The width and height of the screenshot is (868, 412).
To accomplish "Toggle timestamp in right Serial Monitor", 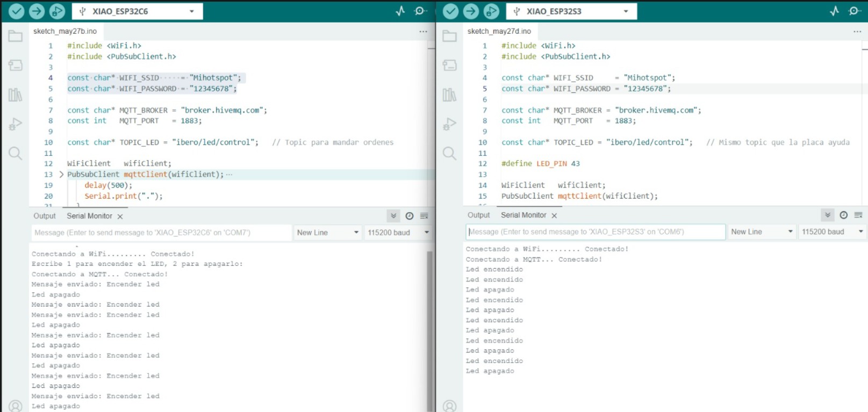I will click(844, 215).
